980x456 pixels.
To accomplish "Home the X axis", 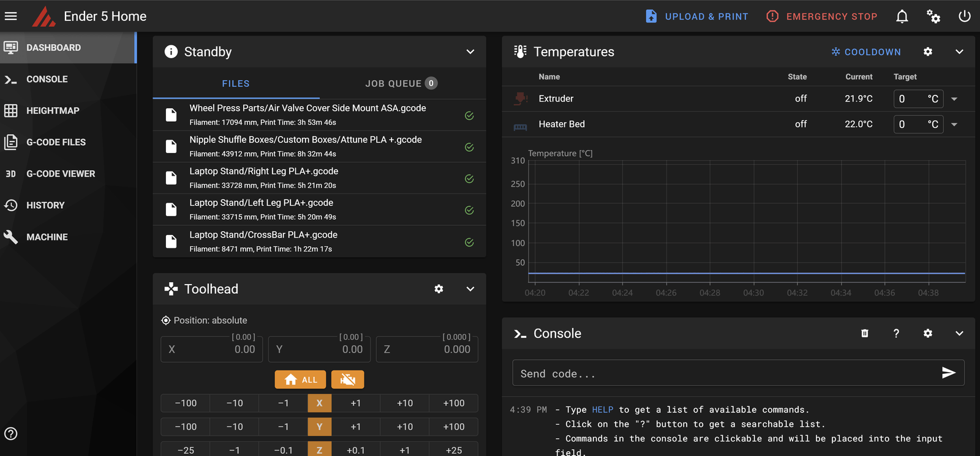I will [x=319, y=403].
